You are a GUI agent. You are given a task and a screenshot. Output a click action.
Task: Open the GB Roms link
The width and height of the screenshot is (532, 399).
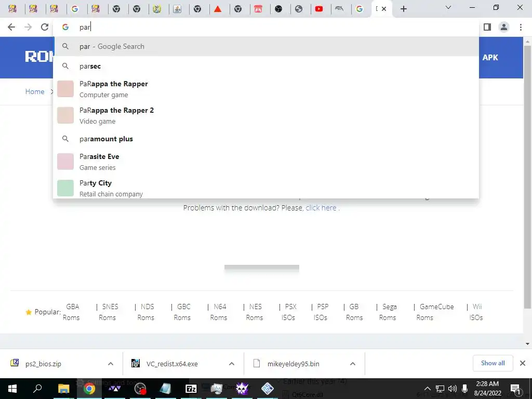tap(354, 312)
